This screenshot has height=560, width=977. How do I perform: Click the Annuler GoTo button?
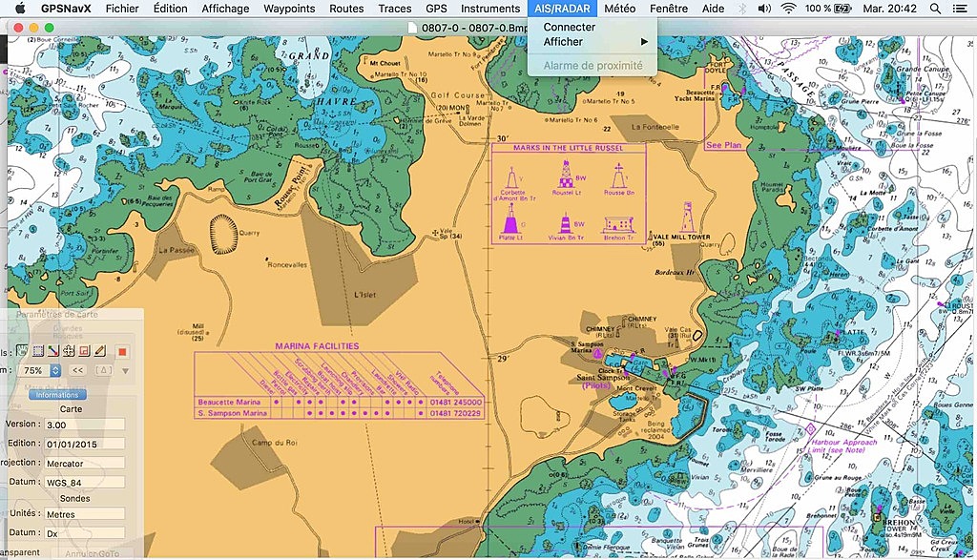[x=92, y=553]
